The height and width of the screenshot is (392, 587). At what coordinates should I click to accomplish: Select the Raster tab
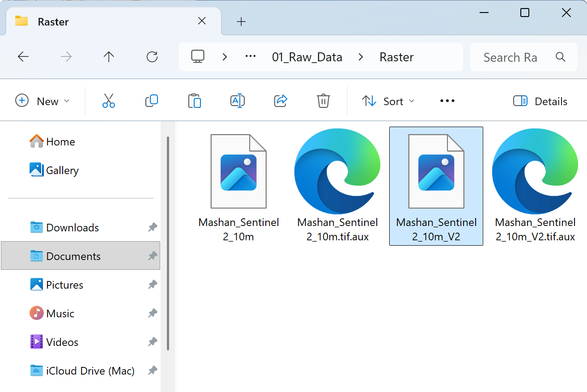click(114, 21)
